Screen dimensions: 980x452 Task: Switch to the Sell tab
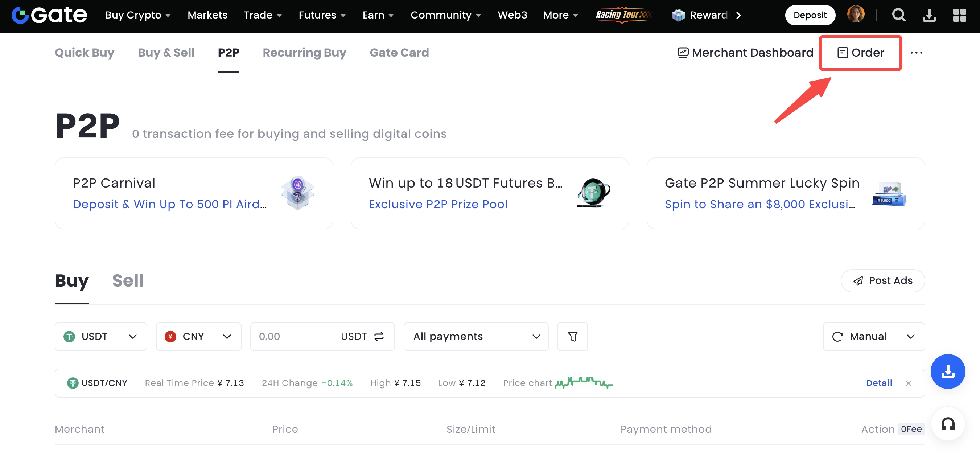pyautogui.click(x=128, y=281)
